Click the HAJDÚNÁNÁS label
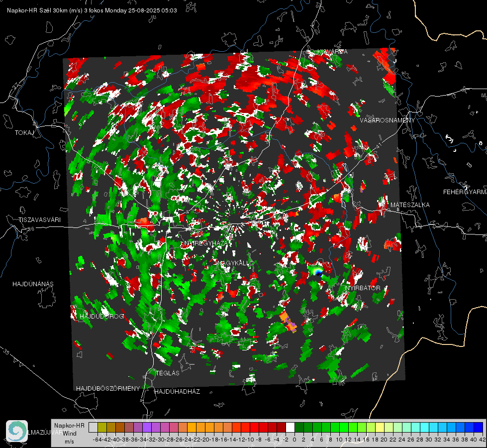Viewport: 487px width, 448px height. (x=33, y=284)
